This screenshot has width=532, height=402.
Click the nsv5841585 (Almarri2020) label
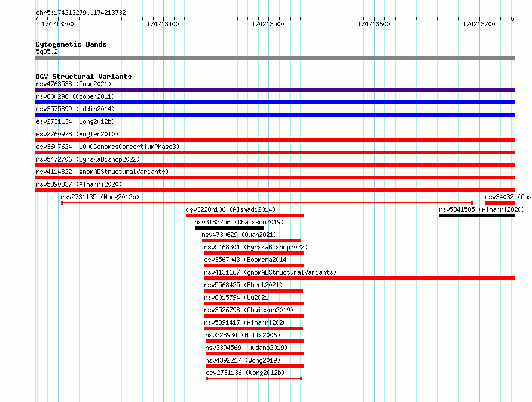(x=482, y=209)
